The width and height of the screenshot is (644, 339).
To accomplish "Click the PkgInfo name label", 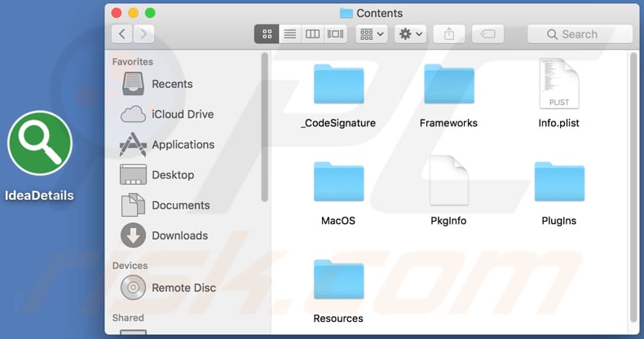I will click(448, 221).
